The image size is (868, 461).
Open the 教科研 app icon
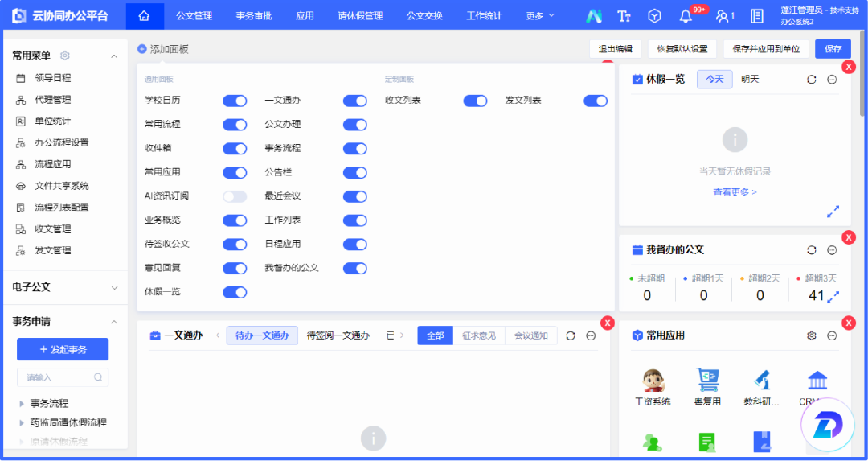click(x=762, y=381)
